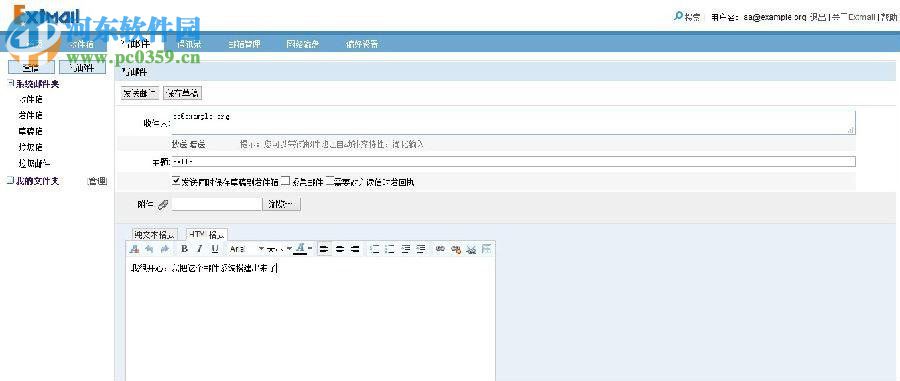Click the message body editing area
The image size is (900, 381).
coord(310,319)
